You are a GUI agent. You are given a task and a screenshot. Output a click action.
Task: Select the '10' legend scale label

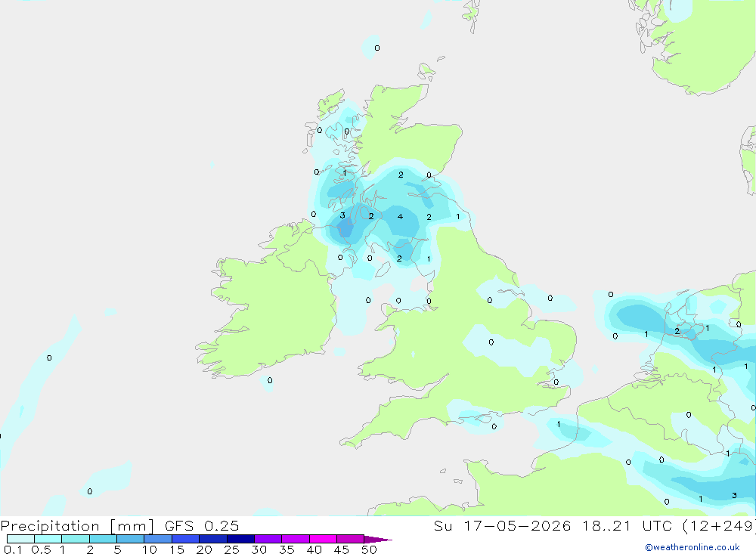[x=150, y=549]
